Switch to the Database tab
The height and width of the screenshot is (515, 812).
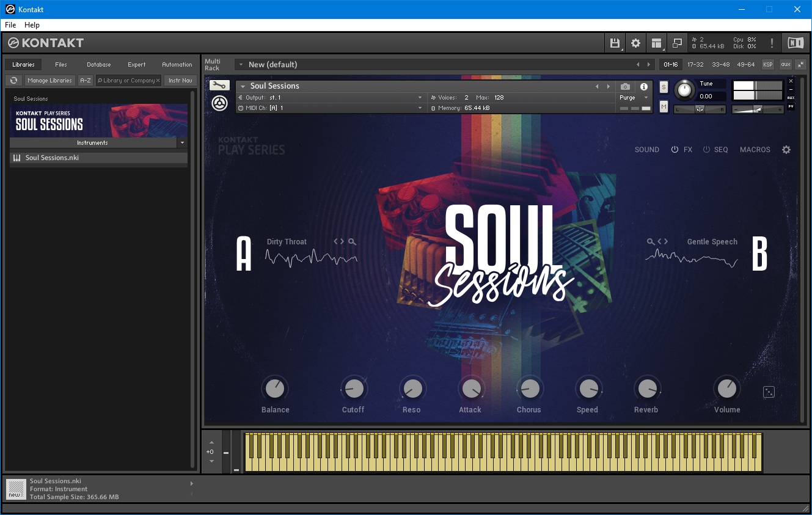[99, 65]
